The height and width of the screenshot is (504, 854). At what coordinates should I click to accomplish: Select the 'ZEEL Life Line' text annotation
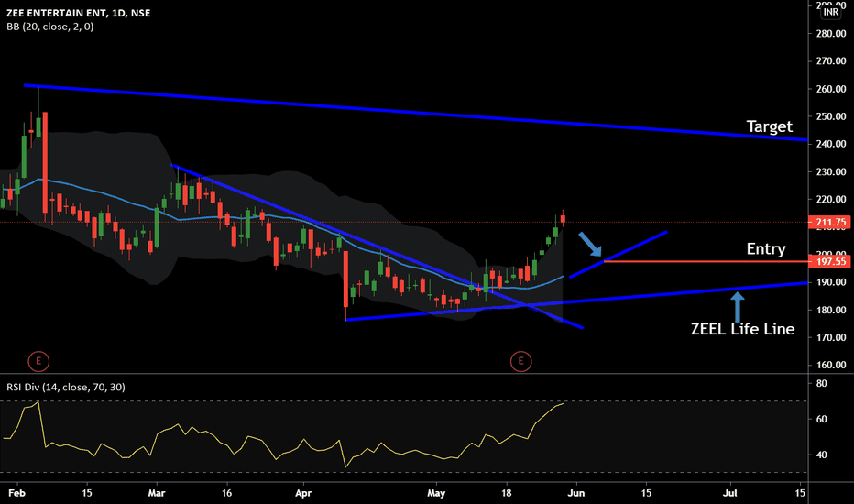coord(742,329)
